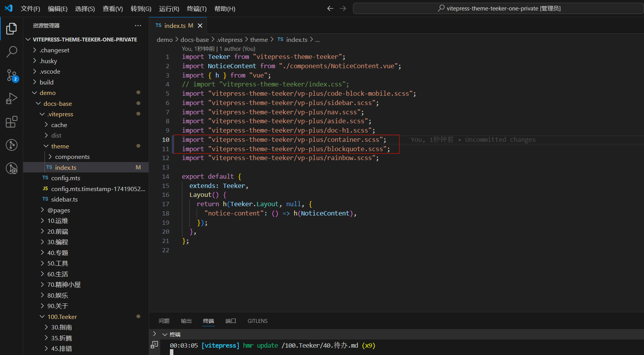The image size is (644, 355).
Task: Open the 编辑(E) menu
Action: point(58,9)
